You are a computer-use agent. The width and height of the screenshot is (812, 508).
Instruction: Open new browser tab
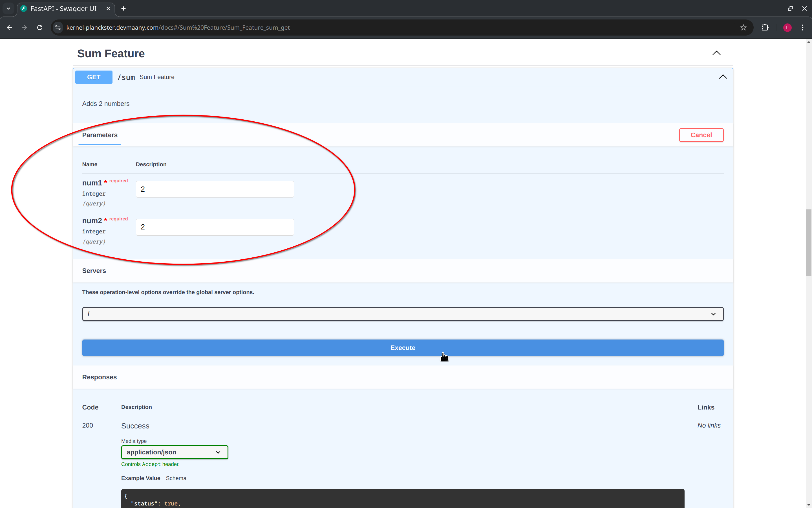(x=123, y=8)
